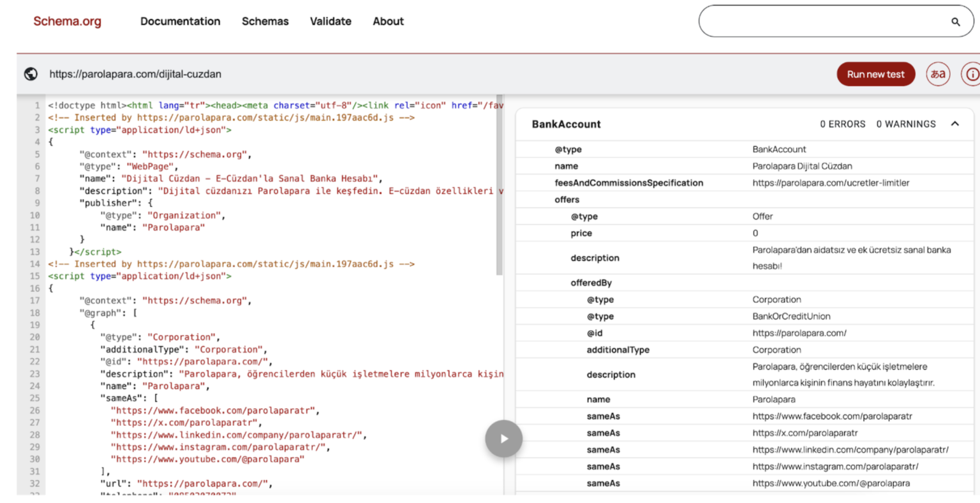This screenshot has width=980, height=503.
Task: Select the sameAs facebook.com/parolaparatr value
Action: coord(832,416)
